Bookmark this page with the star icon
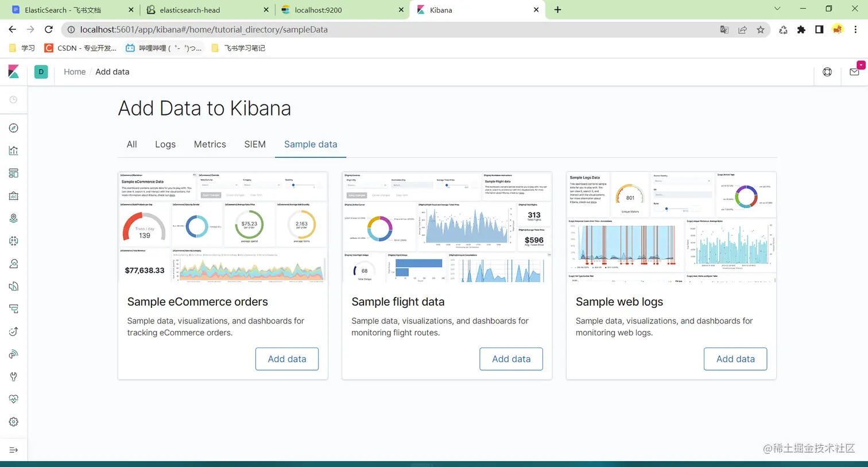This screenshot has height=467, width=868. click(761, 30)
